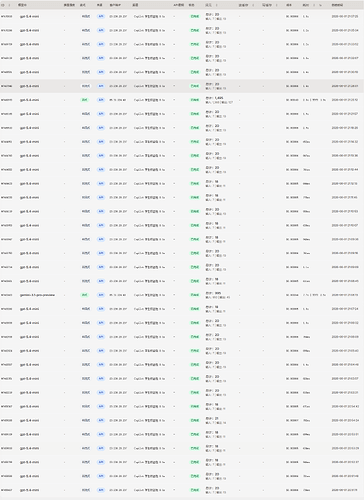The image size is (364, 500).
Task: Click the IP address in the 1,495 row
Action: point(118,100)
